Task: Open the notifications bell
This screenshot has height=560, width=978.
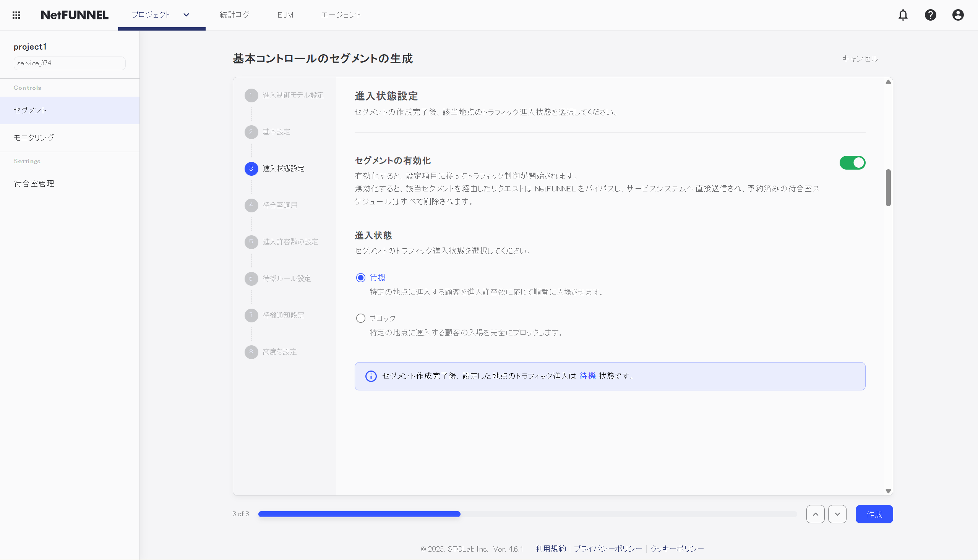Action: (903, 15)
